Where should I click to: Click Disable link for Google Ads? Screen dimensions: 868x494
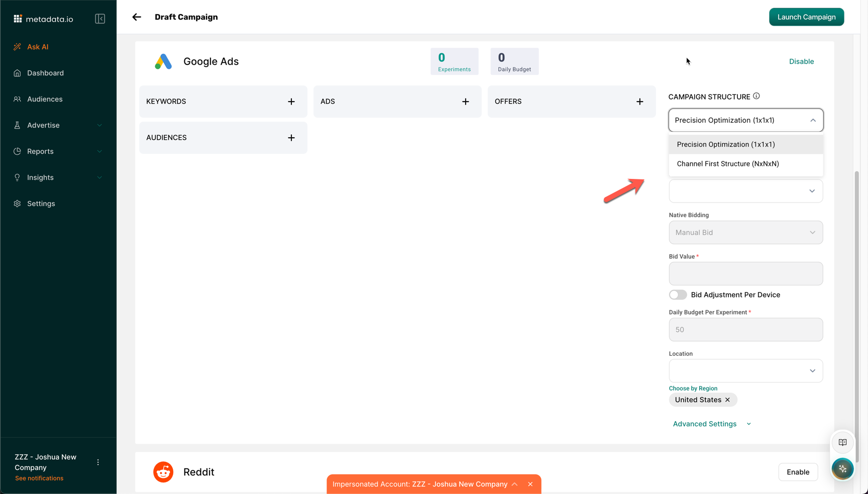click(x=801, y=61)
